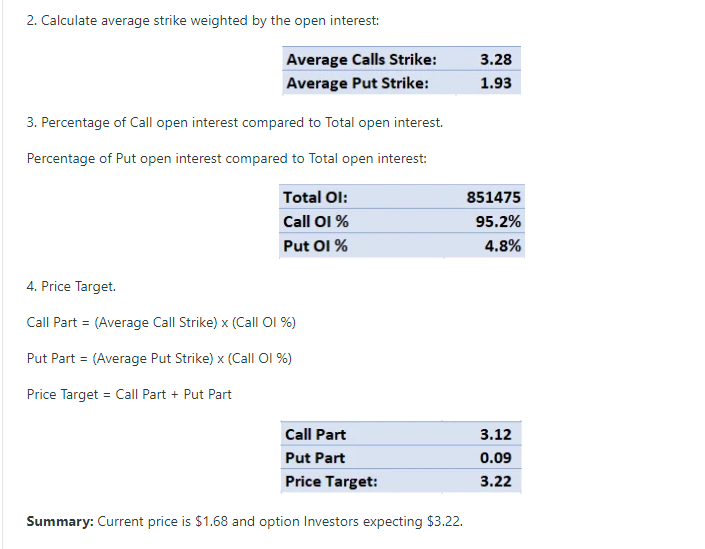Click the bold 'Summary:' text

tap(59, 522)
